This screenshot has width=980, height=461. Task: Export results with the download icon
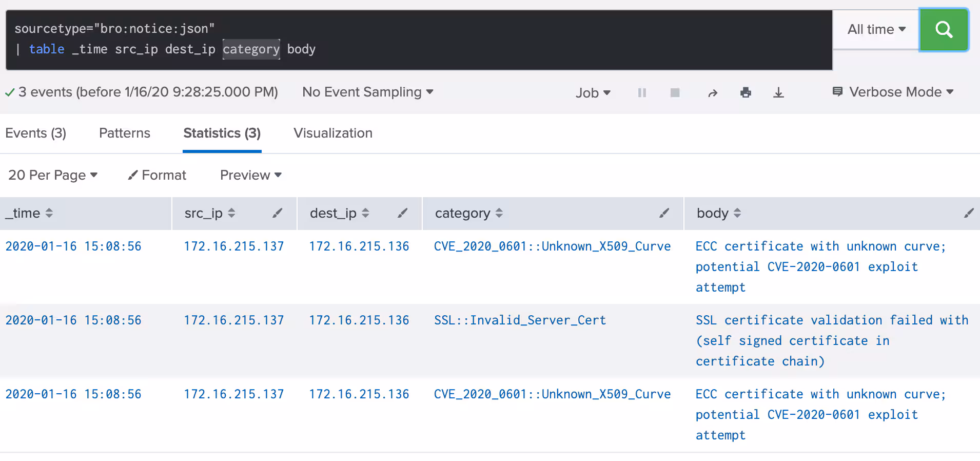tap(778, 93)
